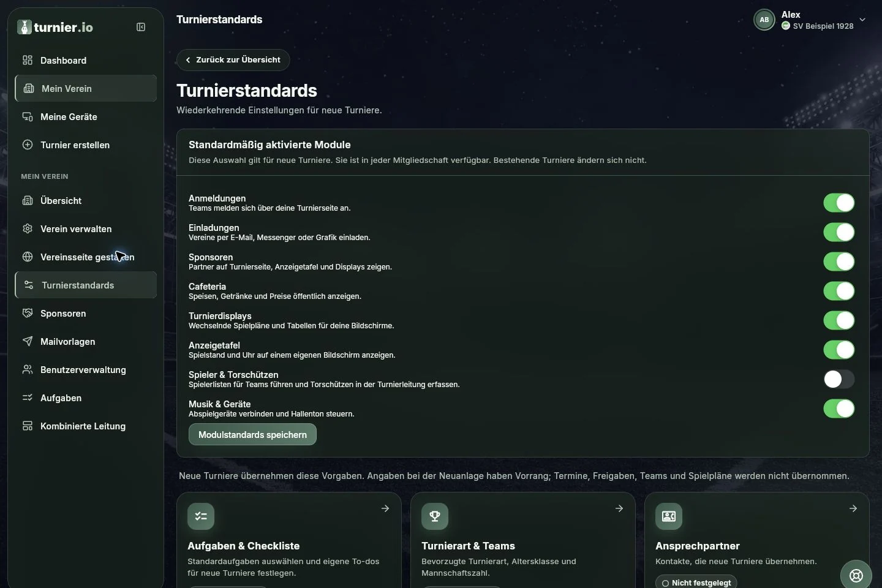The height and width of the screenshot is (588, 882).
Task: Click the Aufgaben & Checkliste card icon
Action: 201,516
